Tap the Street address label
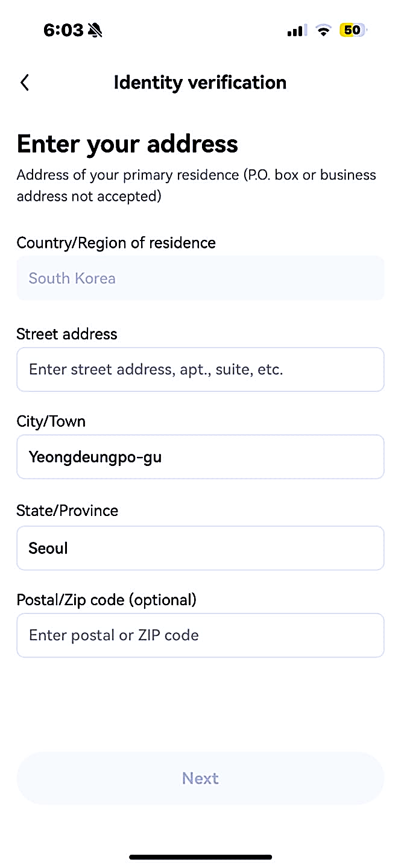Viewport: 401px width, 868px height. point(67,334)
